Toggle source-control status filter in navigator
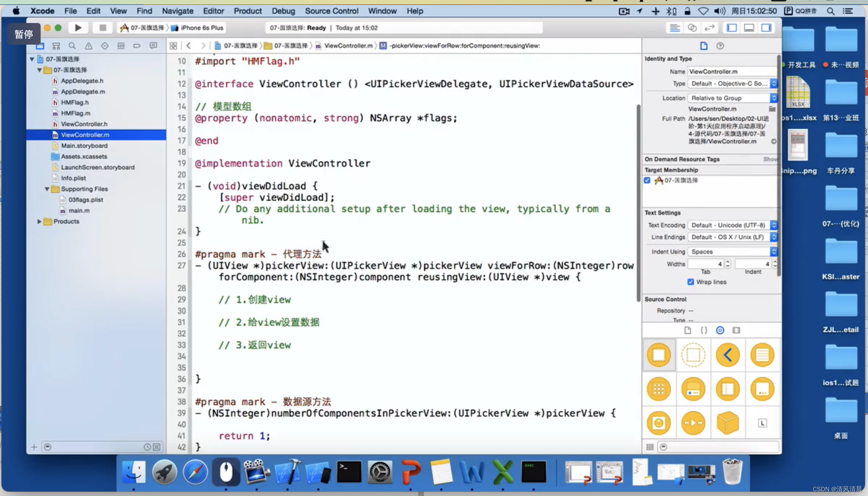 point(157,447)
